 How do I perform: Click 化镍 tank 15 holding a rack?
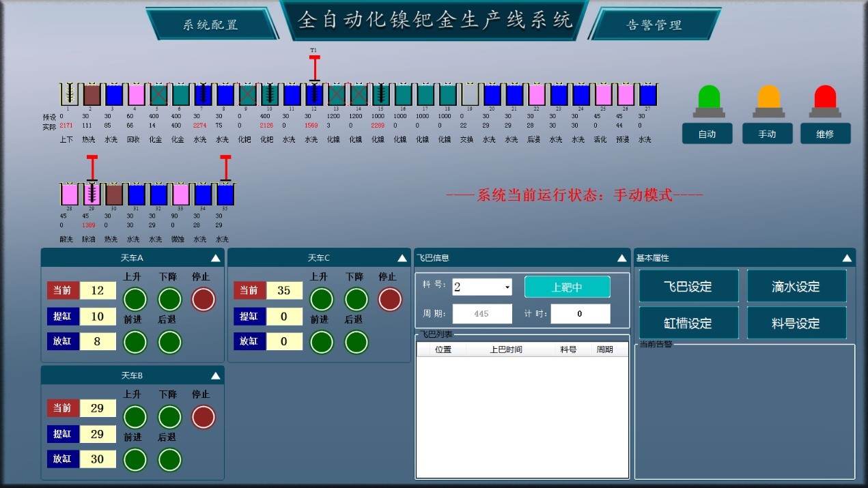(x=380, y=95)
